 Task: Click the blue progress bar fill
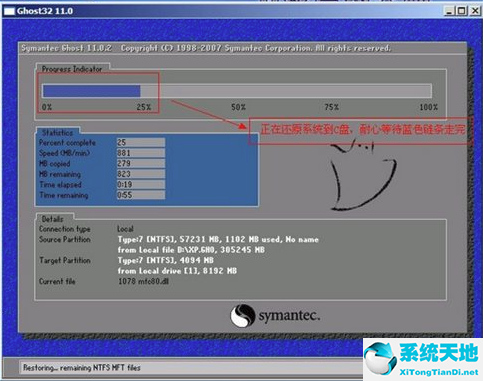click(92, 91)
